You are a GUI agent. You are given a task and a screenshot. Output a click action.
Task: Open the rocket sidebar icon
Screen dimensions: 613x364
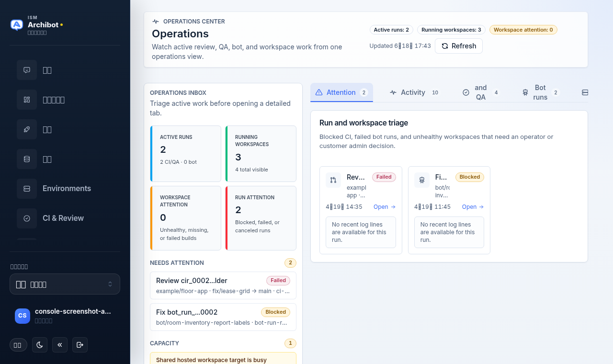point(27,129)
